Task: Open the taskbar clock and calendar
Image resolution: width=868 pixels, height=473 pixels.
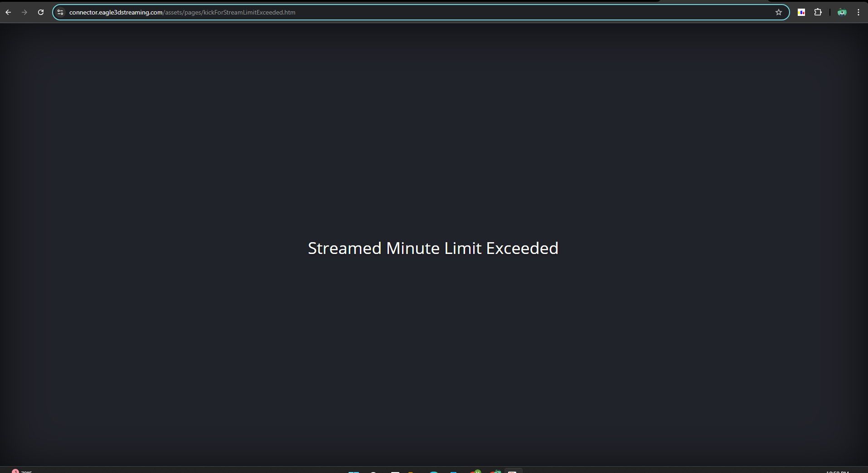Action: click(x=837, y=472)
